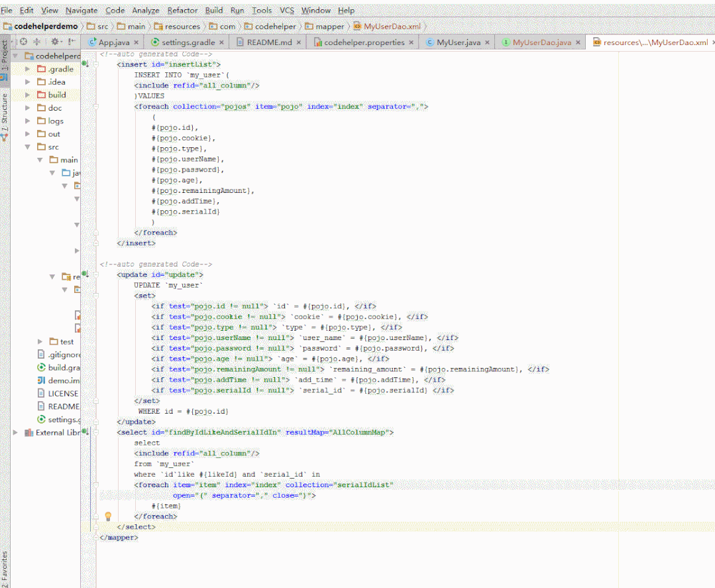The height and width of the screenshot is (588, 715).
Task: Collapse the foreach code block fold marker
Action: tap(97, 106)
